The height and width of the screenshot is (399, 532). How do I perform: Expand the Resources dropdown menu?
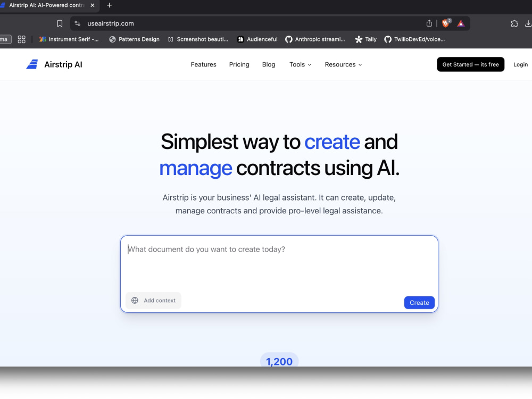point(343,64)
